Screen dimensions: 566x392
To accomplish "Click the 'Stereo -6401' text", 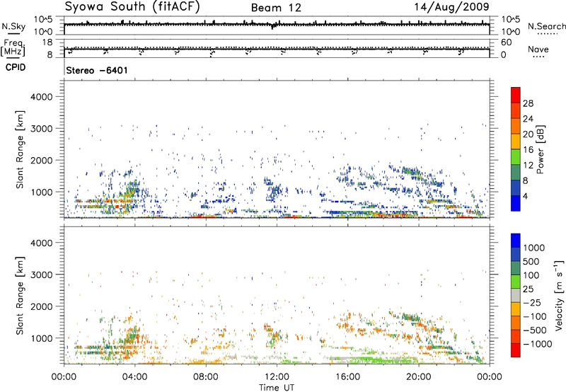I will 97,70.
